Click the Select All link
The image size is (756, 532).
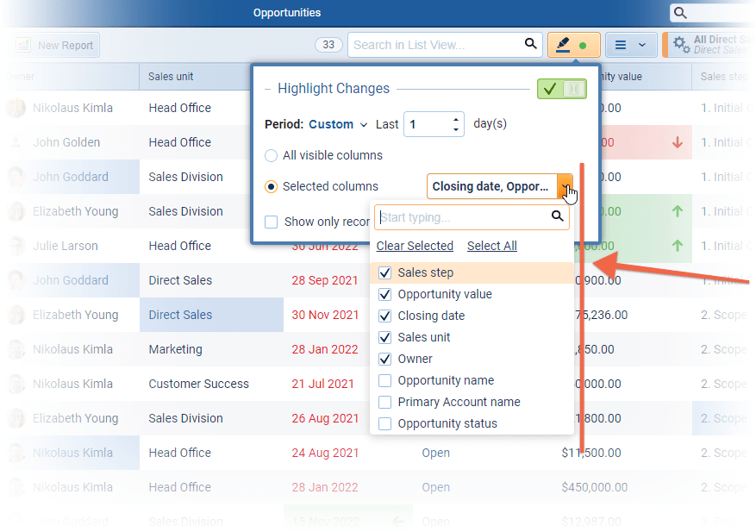point(491,246)
